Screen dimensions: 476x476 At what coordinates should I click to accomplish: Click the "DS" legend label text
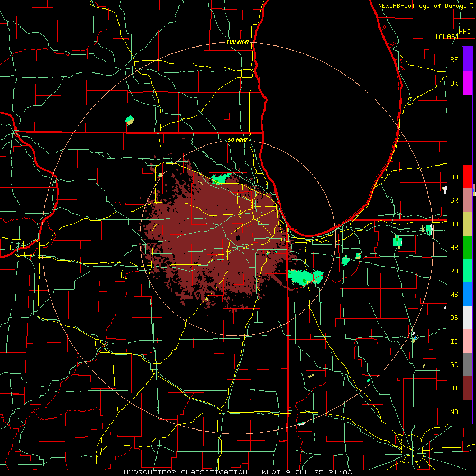point(454,317)
